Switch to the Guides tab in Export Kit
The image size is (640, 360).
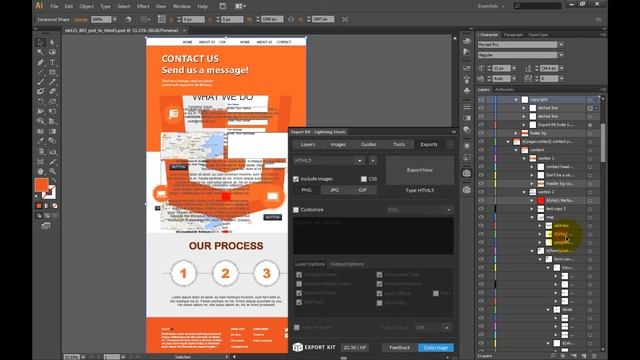click(368, 144)
